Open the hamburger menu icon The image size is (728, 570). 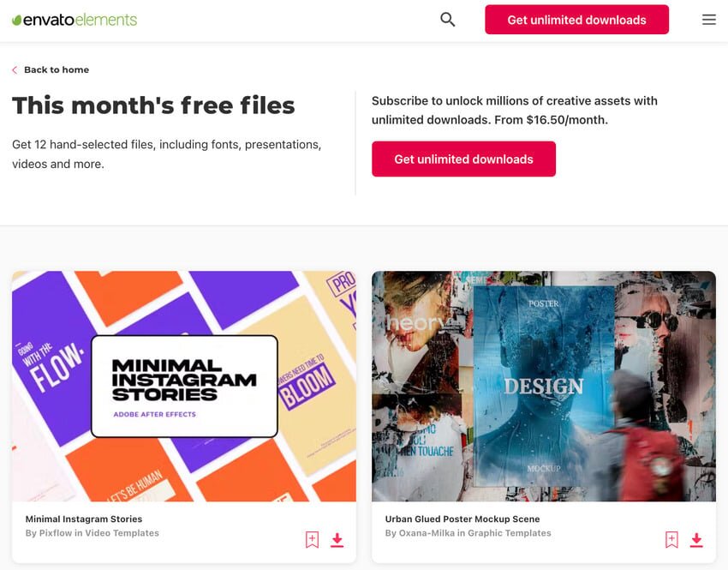pos(708,20)
